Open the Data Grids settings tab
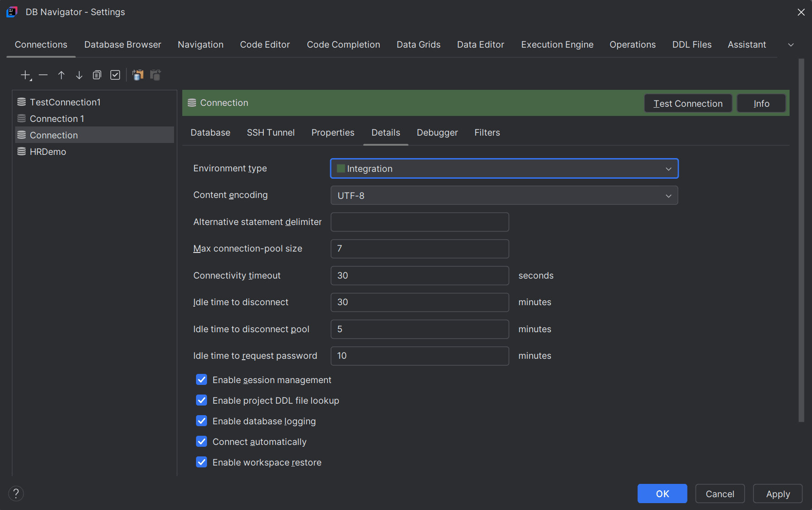The height and width of the screenshot is (510, 812). [x=418, y=44]
